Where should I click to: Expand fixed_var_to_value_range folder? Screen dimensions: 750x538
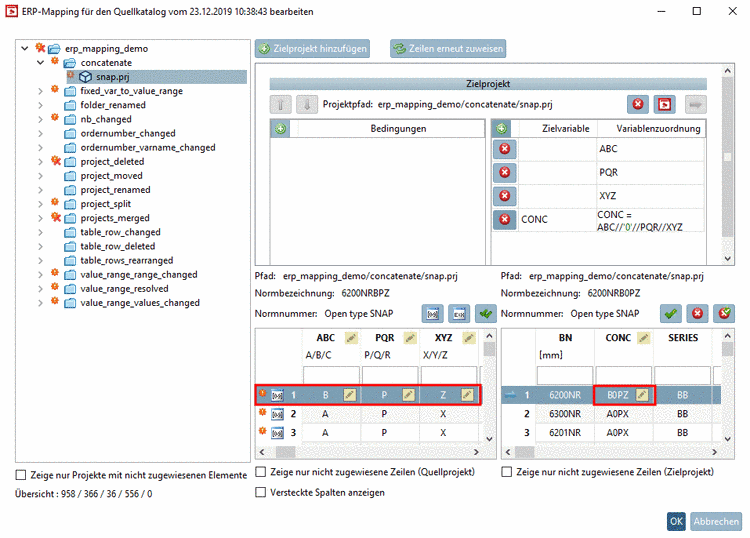[40, 91]
